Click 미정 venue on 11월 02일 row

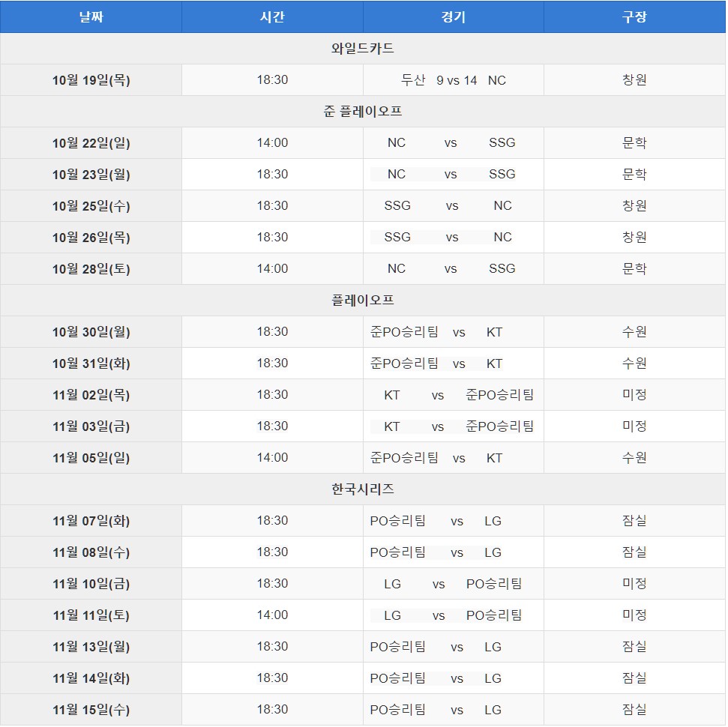[x=634, y=395]
